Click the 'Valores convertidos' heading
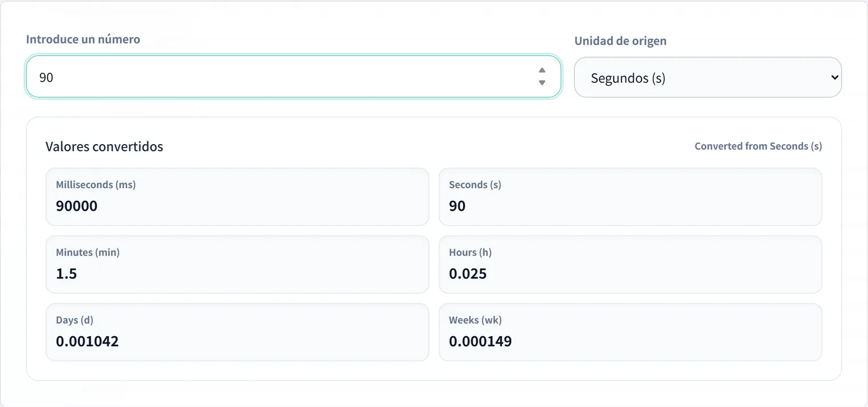Viewport: 868px width, 407px height. click(x=105, y=146)
